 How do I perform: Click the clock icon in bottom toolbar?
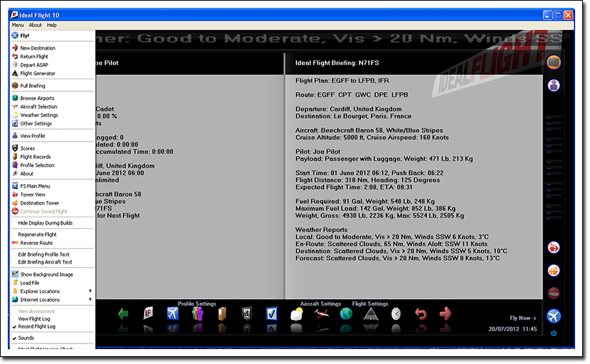point(396,314)
